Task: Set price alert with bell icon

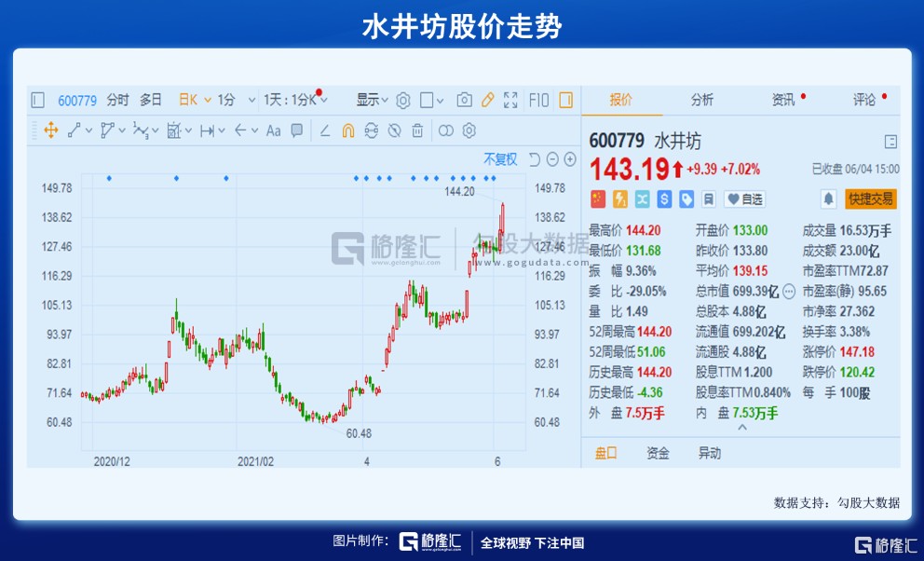Action: [x=828, y=199]
